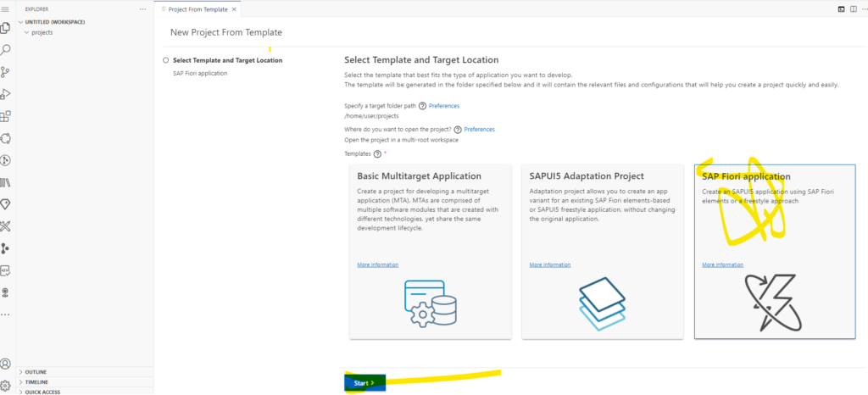Open the Accounts profile icon
The height and width of the screenshot is (395, 868).
(6, 364)
